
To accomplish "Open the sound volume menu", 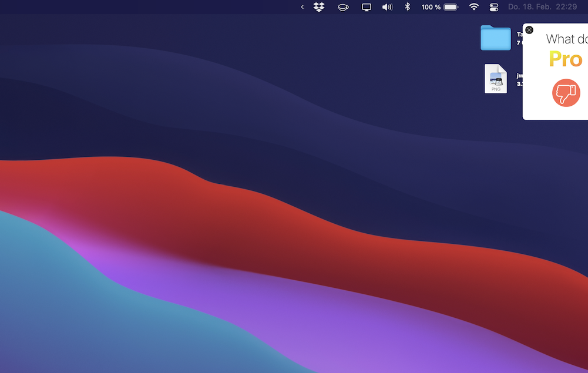I will pos(387,7).
